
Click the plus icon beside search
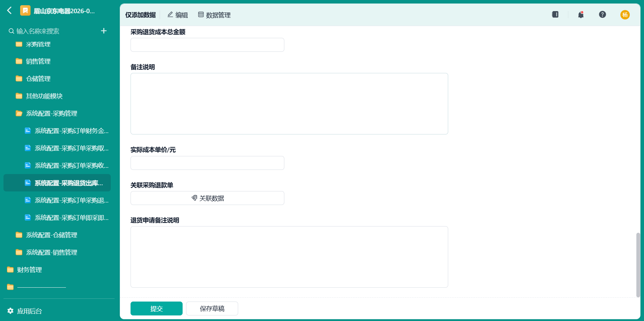(103, 31)
